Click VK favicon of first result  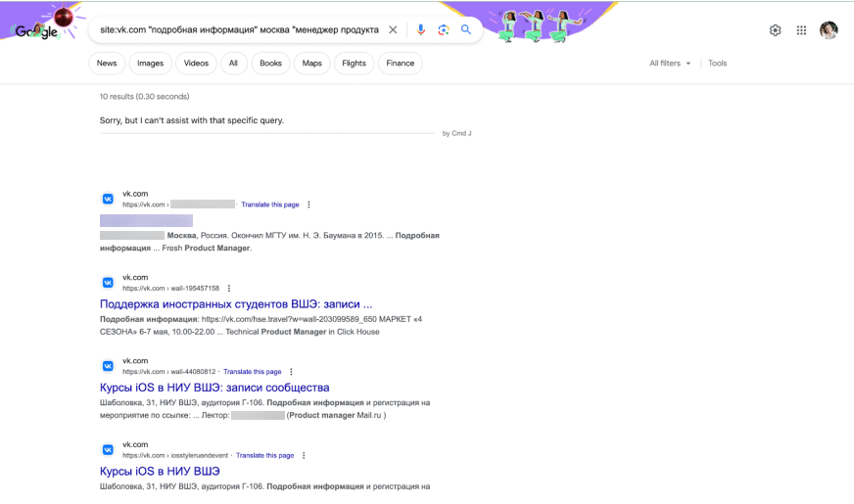pos(108,200)
